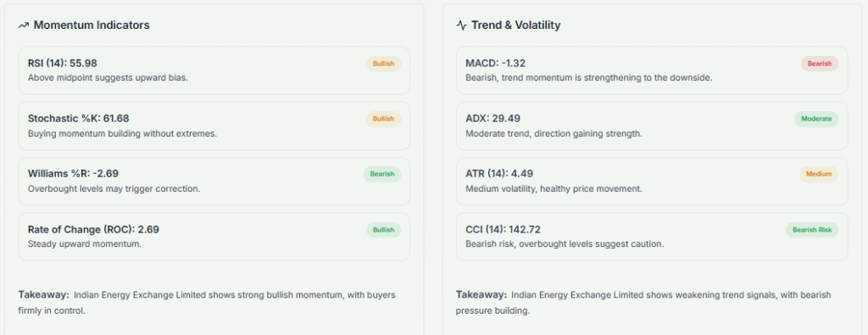Select the Williams %R: -2.69 value

tap(73, 174)
